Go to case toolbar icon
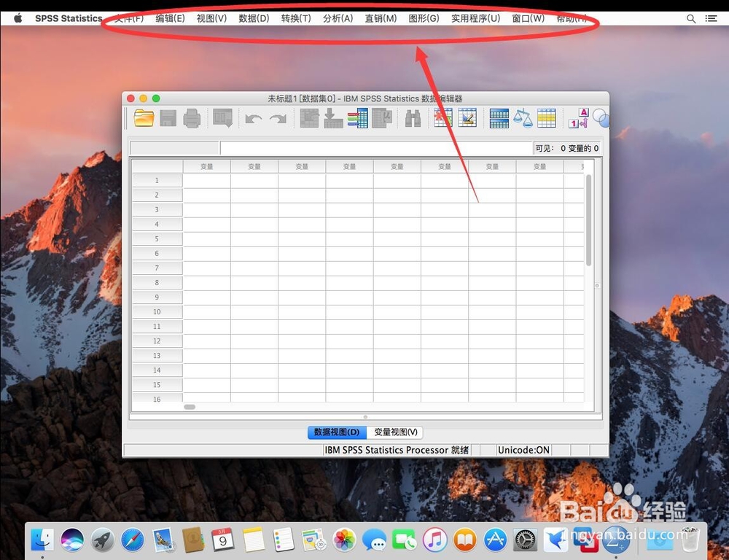 (x=309, y=118)
